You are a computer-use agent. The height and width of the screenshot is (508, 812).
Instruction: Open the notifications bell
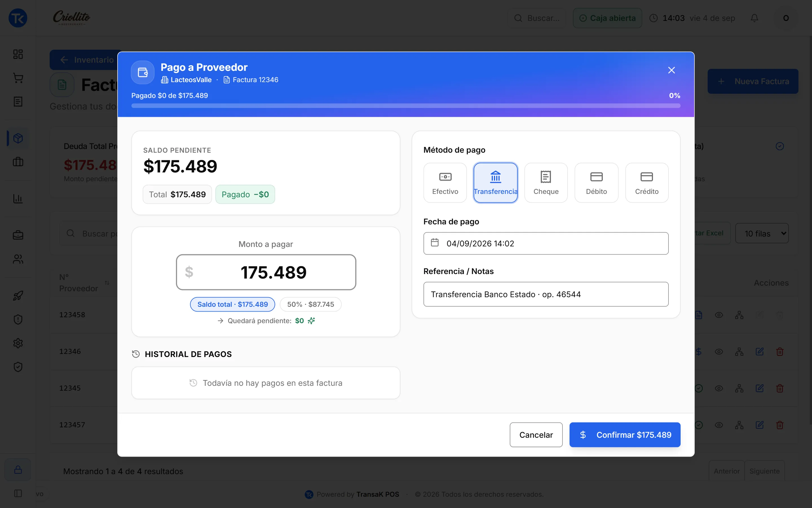click(754, 18)
